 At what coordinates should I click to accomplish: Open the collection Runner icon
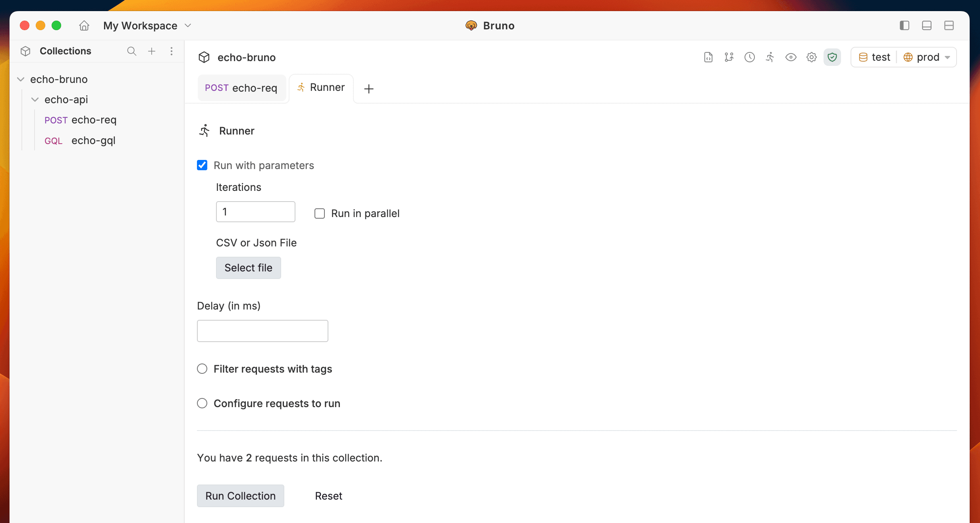click(770, 57)
